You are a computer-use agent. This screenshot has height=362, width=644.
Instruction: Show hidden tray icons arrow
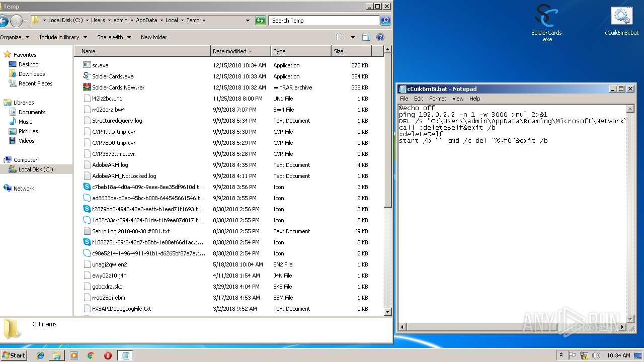(x=561, y=355)
